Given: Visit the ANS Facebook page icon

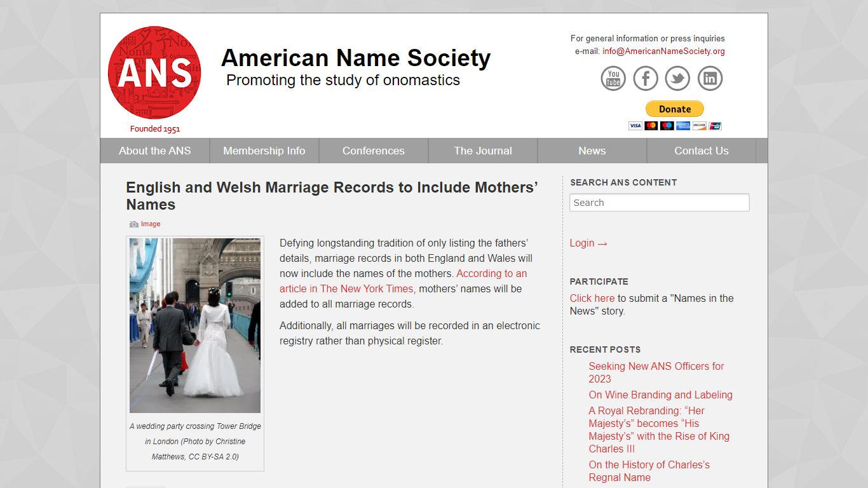Looking at the screenshot, I should click(x=646, y=78).
